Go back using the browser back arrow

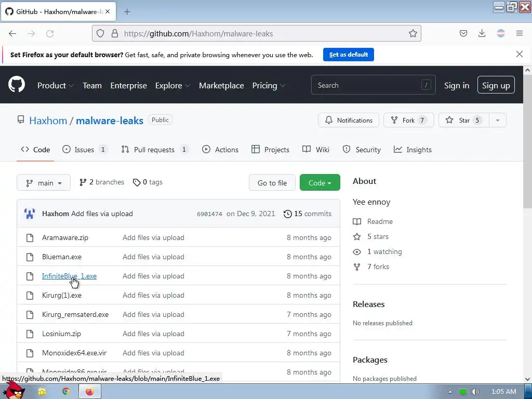[12, 33]
